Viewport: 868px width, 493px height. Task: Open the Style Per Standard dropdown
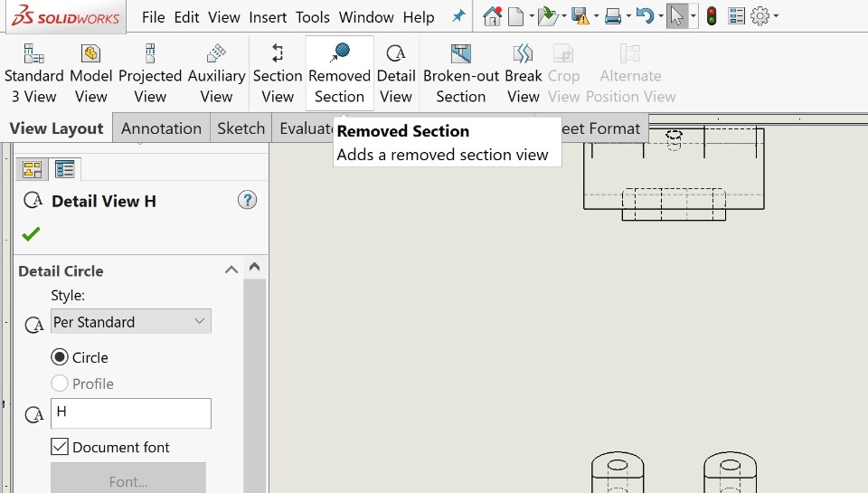[x=130, y=322]
